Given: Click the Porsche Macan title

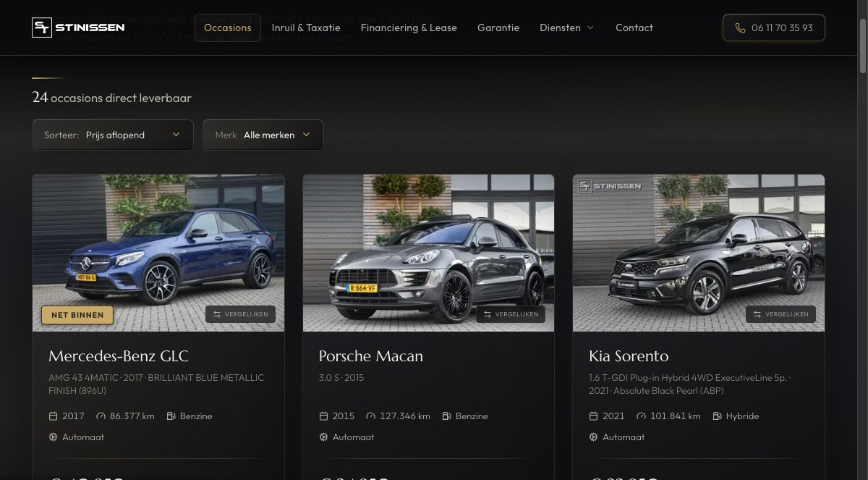Looking at the screenshot, I should [x=371, y=356].
